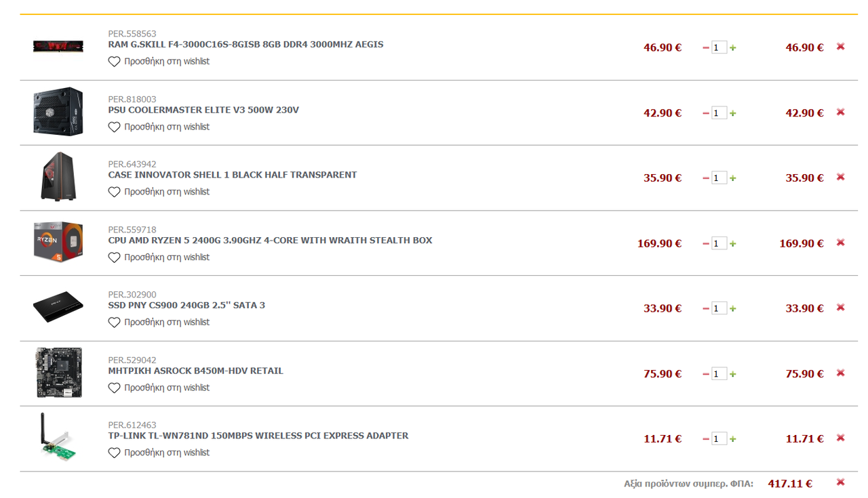The image size is (868, 498).
Task: Clear entire cart using X beside total
Action: [x=840, y=482]
